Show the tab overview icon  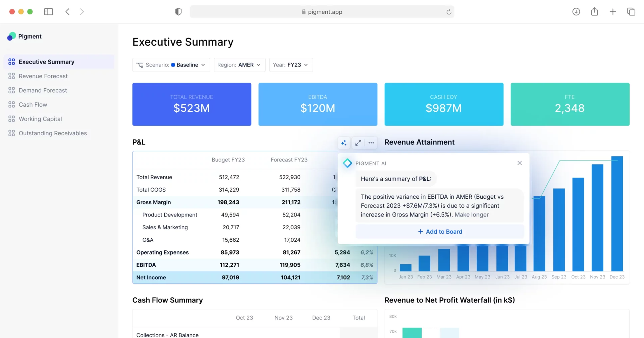click(631, 12)
